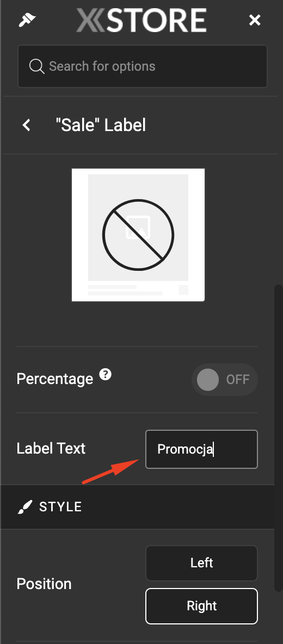Image resolution: width=283 pixels, height=644 pixels.
Task: Toggle the Percentage switch on
Action: coord(224,380)
